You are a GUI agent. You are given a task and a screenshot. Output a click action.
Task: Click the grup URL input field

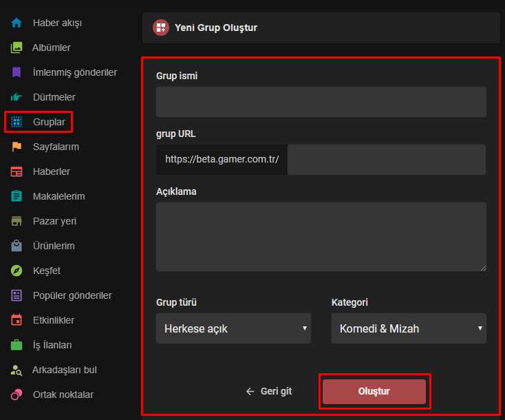(x=387, y=160)
